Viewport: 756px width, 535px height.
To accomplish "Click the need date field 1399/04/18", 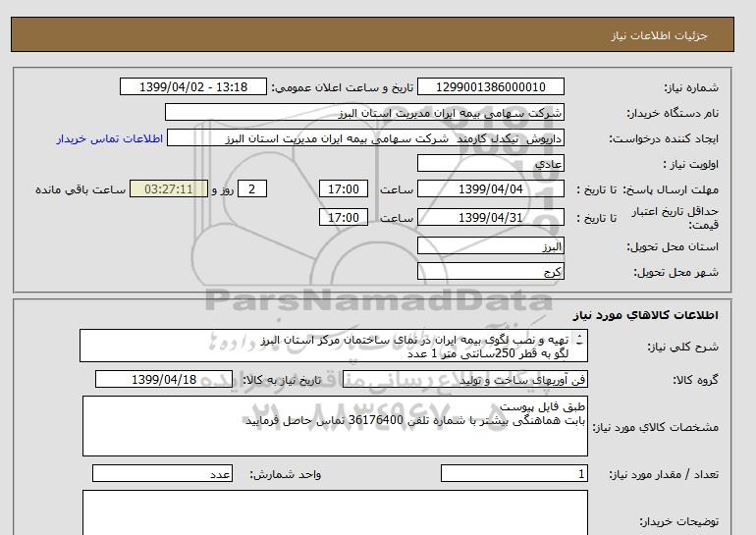I will pyautogui.click(x=164, y=379).
